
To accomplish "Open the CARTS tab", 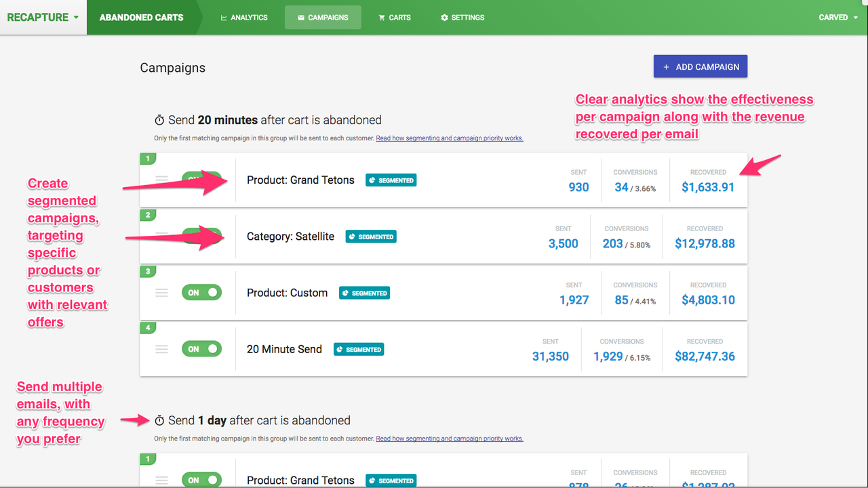I will pos(394,17).
